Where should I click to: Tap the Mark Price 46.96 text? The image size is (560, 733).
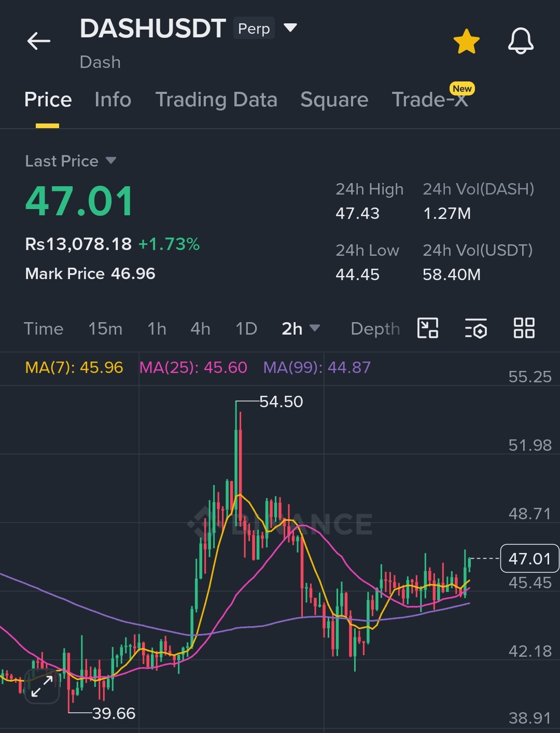coord(90,274)
